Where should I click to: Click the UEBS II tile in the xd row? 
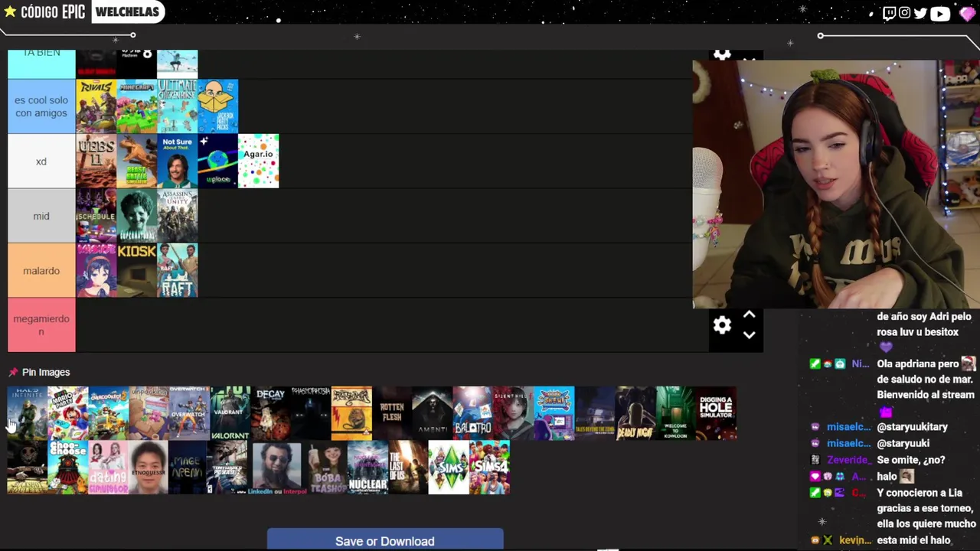96,161
